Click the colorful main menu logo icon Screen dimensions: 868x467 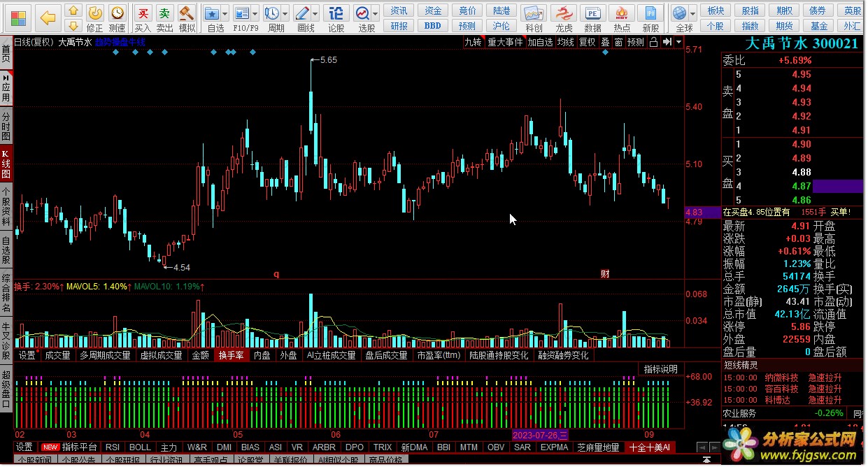(x=18, y=17)
